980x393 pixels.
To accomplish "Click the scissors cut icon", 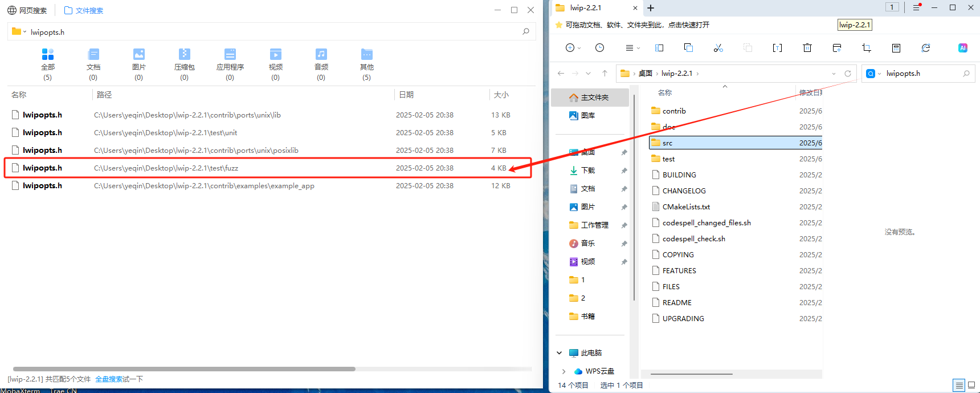I will click(718, 48).
